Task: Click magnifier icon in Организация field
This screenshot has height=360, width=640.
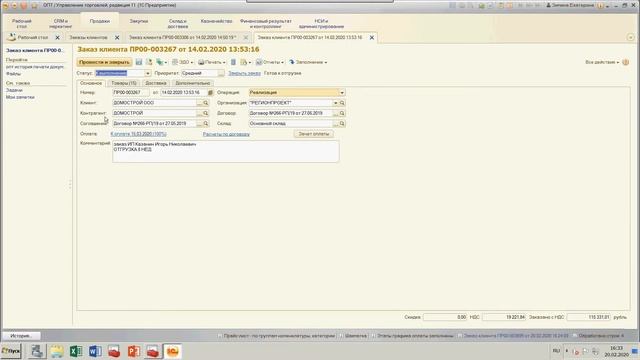Action: click(x=342, y=103)
